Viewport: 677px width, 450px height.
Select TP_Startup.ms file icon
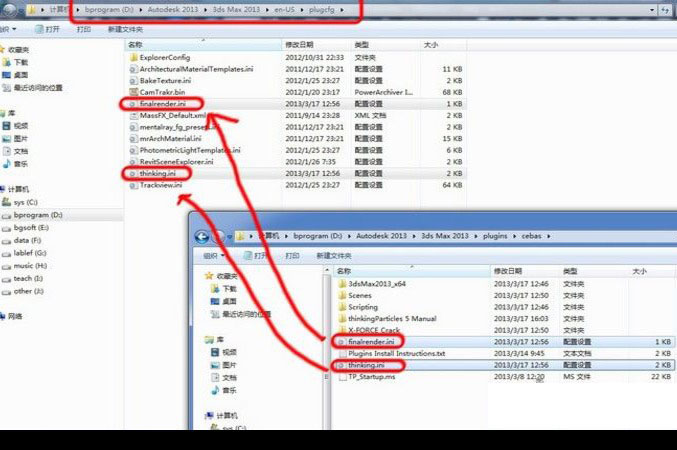click(342, 377)
